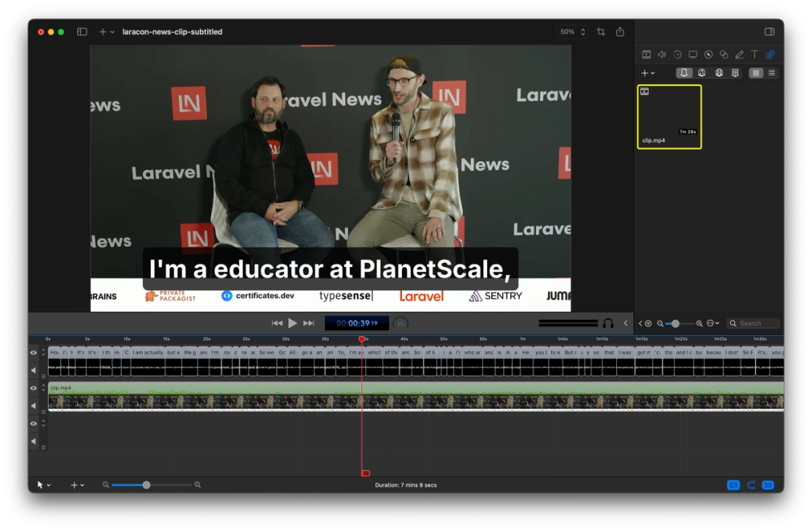The height and width of the screenshot is (530, 812).
Task: Switch media browser to list view
Action: click(771, 73)
